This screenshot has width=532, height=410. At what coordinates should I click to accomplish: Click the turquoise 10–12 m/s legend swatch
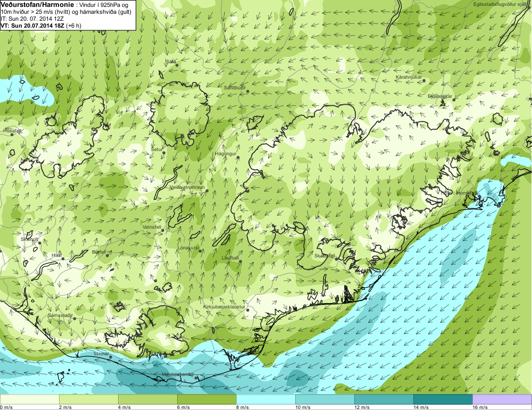point(325,399)
